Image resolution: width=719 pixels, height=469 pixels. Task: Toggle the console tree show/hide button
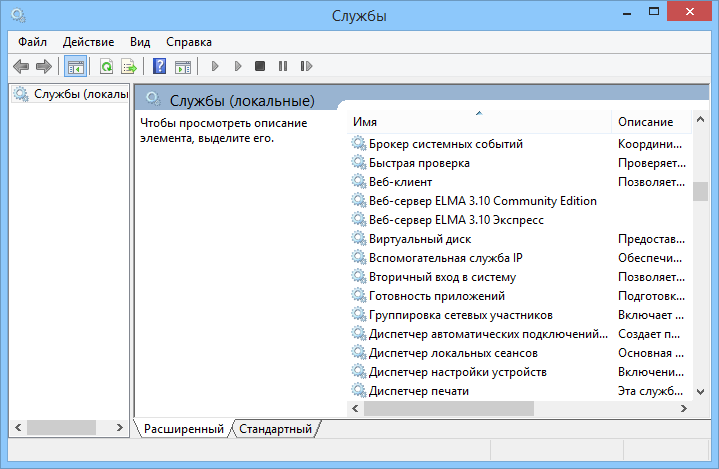point(74,67)
